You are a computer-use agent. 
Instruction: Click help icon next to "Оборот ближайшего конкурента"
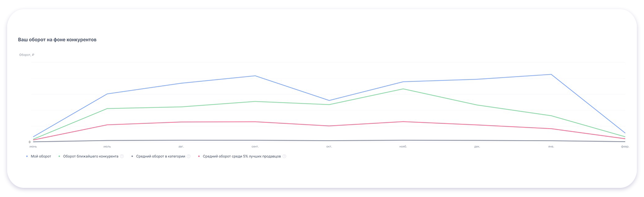click(x=122, y=157)
